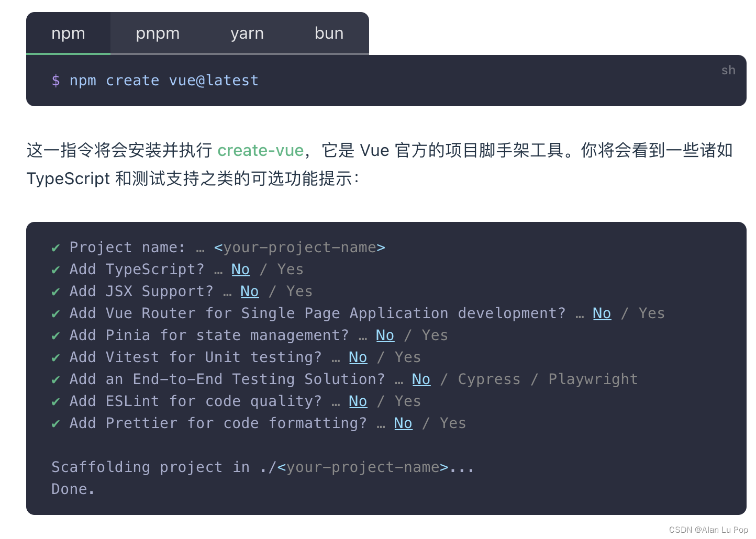Switch to the bun tab
This screenshot has height=539, width=756.
(x=329, y=33)
